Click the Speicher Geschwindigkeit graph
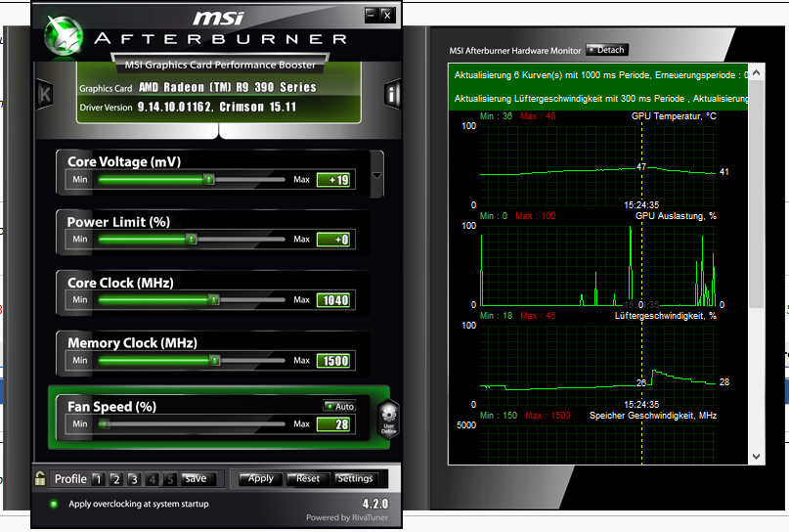This screenshot has height=532, width=789. [597, 444]
